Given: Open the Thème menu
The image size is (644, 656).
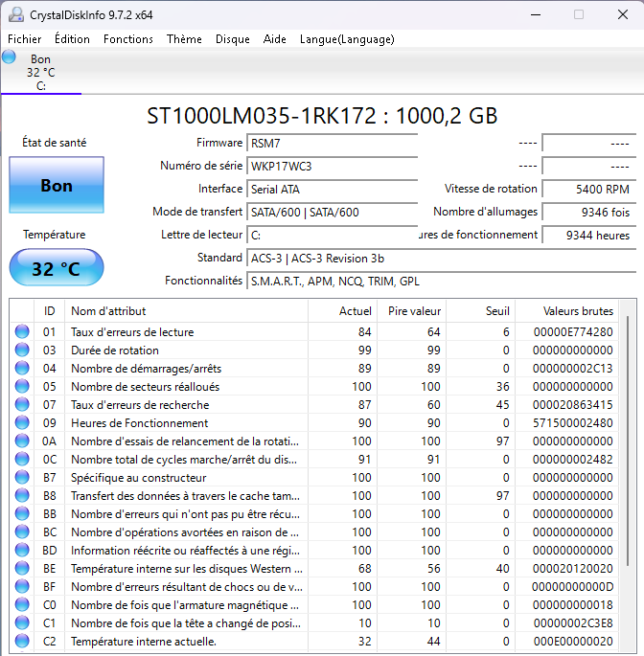Looking at the screenshot, I should (184, 39).
